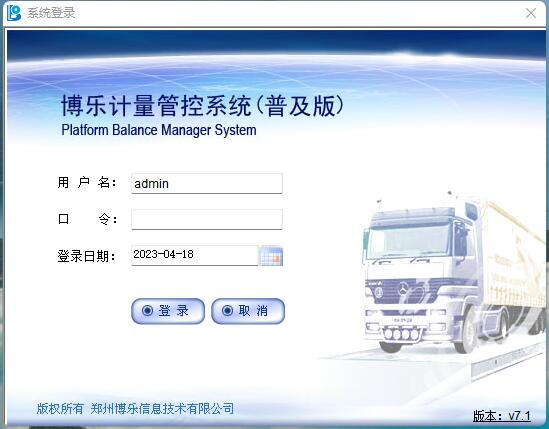Click the 博乐计量管控系统(普及版) heading
This screenshot has height=429, width=549.
click(203, 105)
